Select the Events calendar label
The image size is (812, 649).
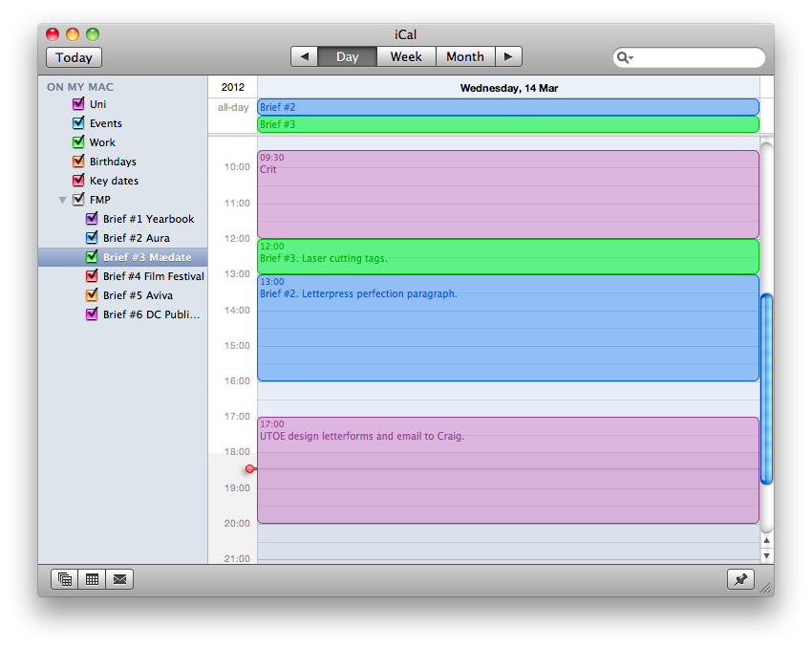click(106, 123)
